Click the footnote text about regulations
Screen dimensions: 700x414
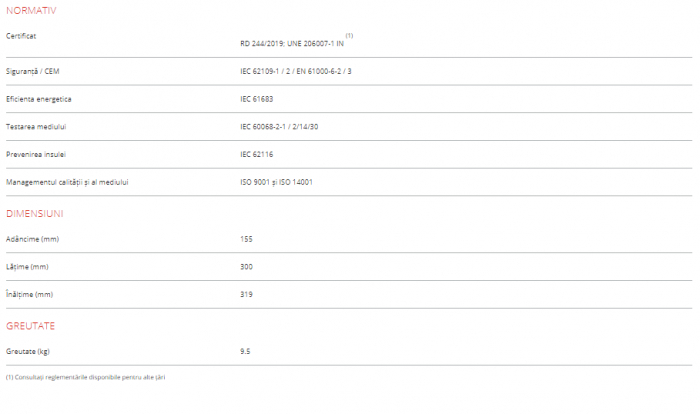pyautogui.click(x=85, y=377)
